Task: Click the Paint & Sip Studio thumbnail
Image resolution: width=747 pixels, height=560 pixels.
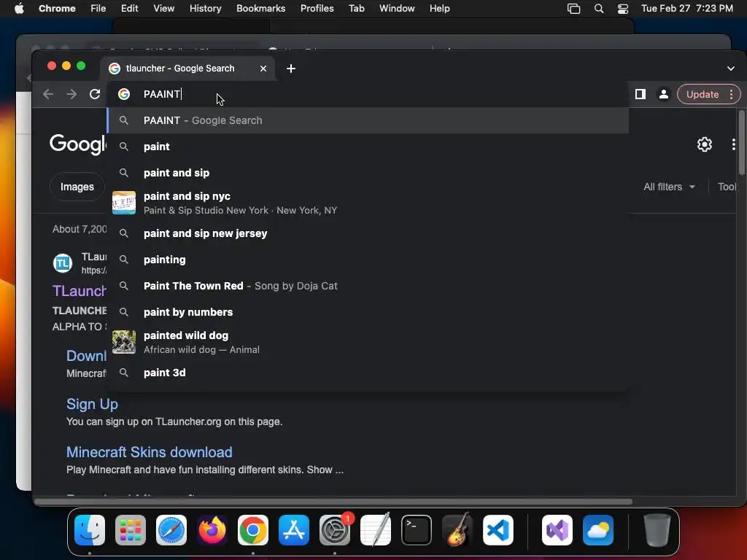Action: tap(124, 203)
